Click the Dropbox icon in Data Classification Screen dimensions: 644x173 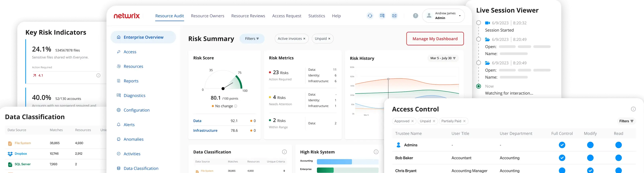coord(10,154)
